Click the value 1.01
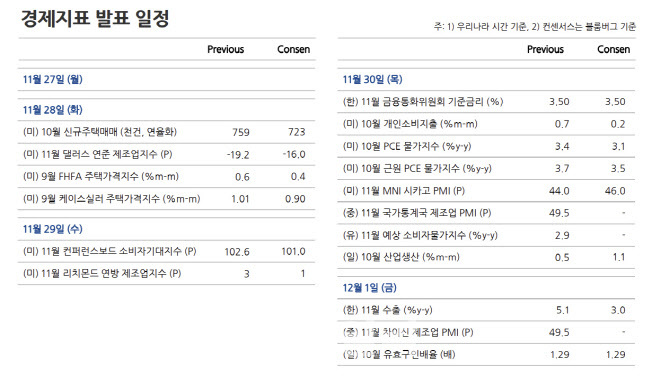Image resolution: width=670 pixels, height=377 pixels. [240, 199]
